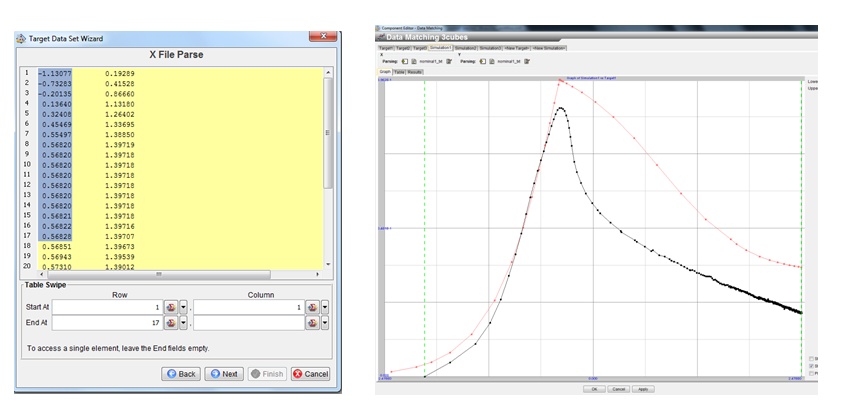The height and width of the screenshot is (409, 852).
Task: Open Start At Row dropdown arrow
Action: [x=183, y=307]
